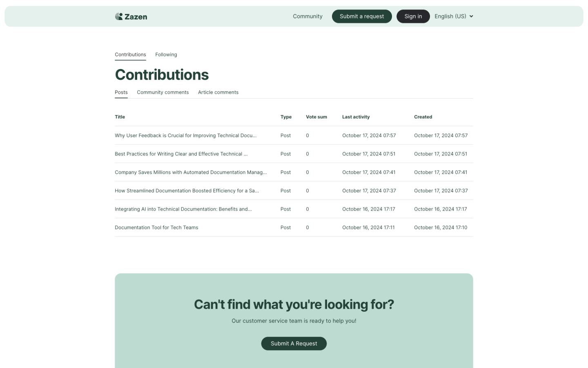The width and height of the screenshot is (588, 368).
Task: Click the Sign in button
Action: [413, 16]
